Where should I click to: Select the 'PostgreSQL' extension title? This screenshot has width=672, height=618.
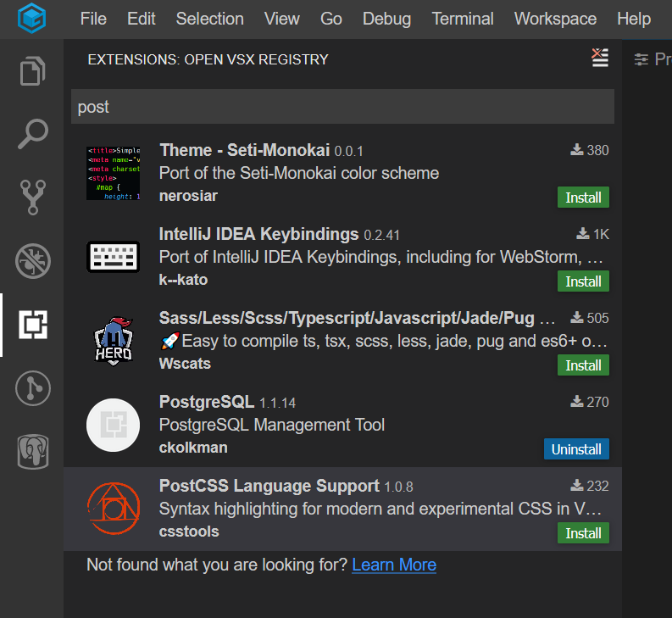(x=207, y=403)
